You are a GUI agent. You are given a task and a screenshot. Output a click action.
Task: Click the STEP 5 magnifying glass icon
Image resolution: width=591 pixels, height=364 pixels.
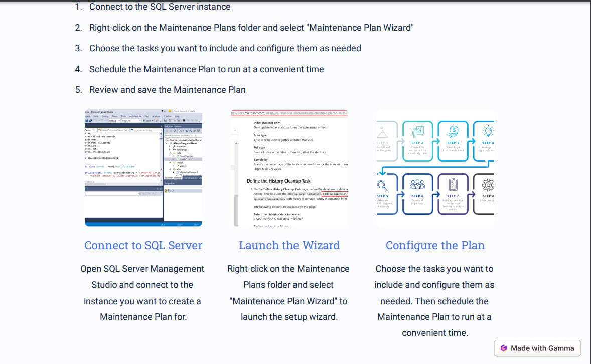tap(382, 186)
